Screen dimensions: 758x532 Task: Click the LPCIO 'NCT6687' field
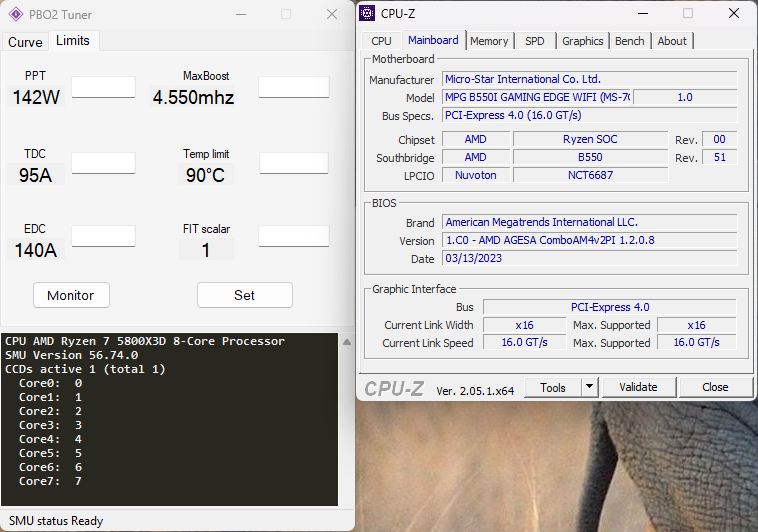(x=590, y=175)
